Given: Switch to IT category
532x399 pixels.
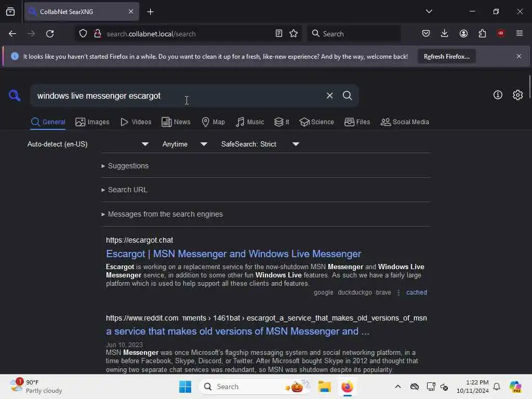Looking at the screenshot, I should pos(282,122).
